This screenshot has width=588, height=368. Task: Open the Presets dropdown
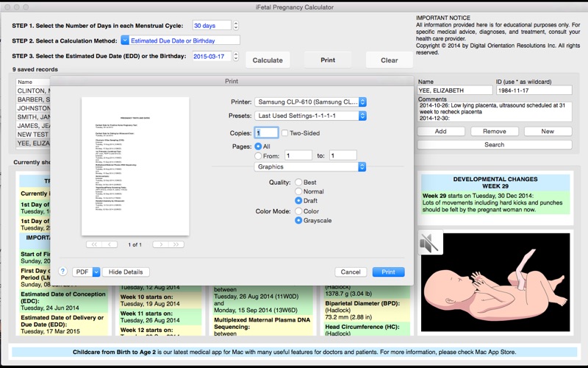point(310,116)
